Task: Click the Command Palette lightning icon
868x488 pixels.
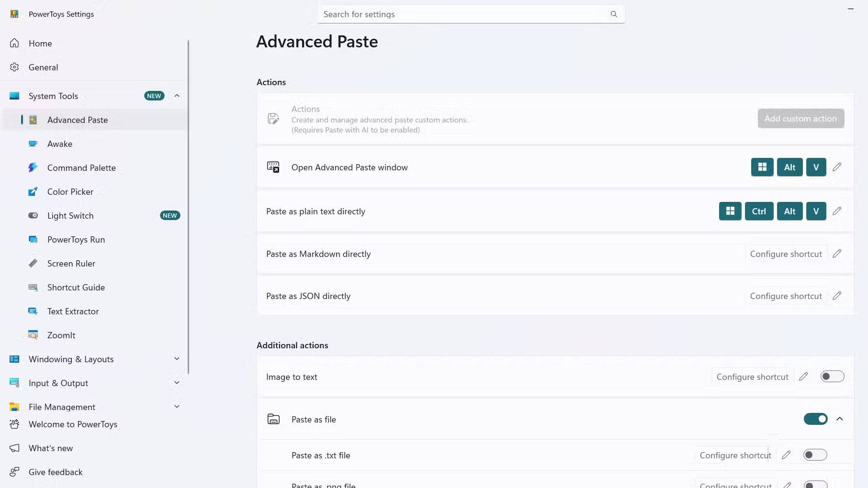Action: (33, 168)
